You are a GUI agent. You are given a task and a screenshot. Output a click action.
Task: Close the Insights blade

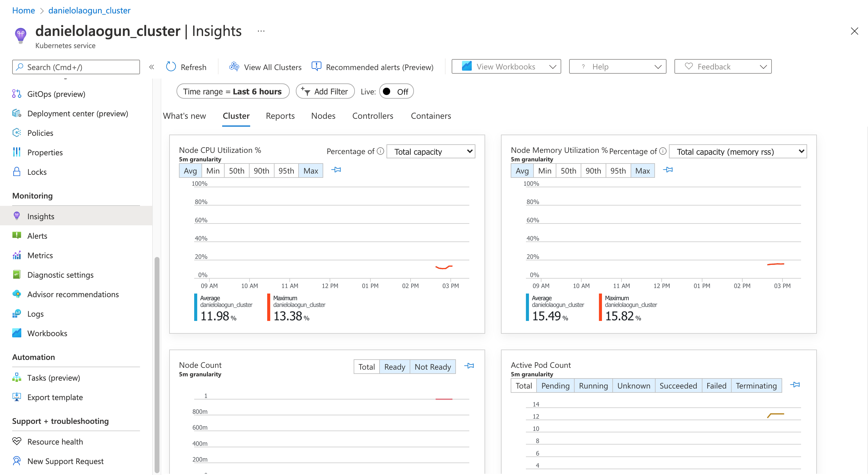pos(854,31)
